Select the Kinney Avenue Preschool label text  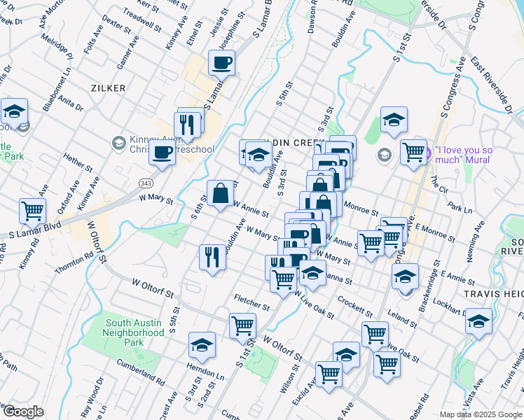click(x=172, y=144)
